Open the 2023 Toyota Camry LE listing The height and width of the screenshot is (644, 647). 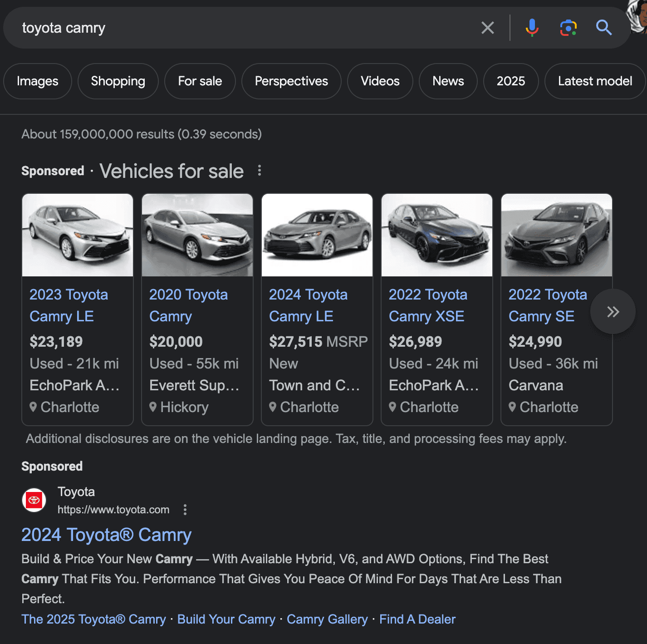[x=69, y=305]
